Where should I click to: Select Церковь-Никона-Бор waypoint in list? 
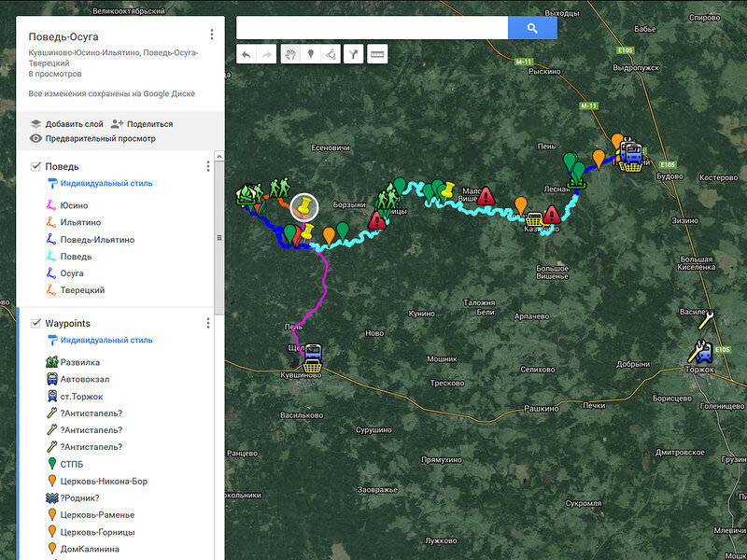pos(104,481)
